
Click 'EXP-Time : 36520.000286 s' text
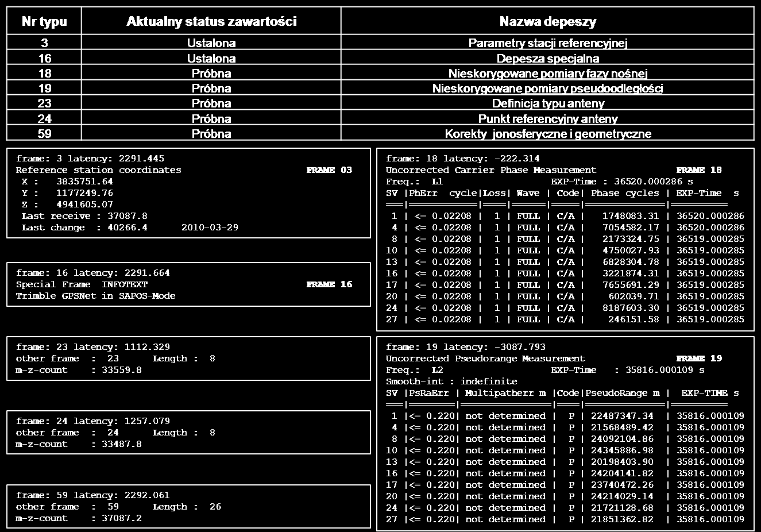[x=622, y=182]
